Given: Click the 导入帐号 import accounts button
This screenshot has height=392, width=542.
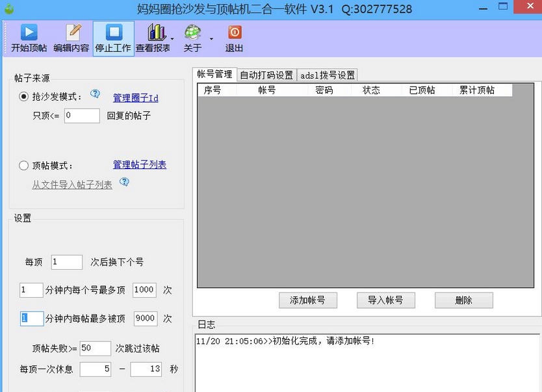Looking at the screenshot, I should click(x=385, y=300).
